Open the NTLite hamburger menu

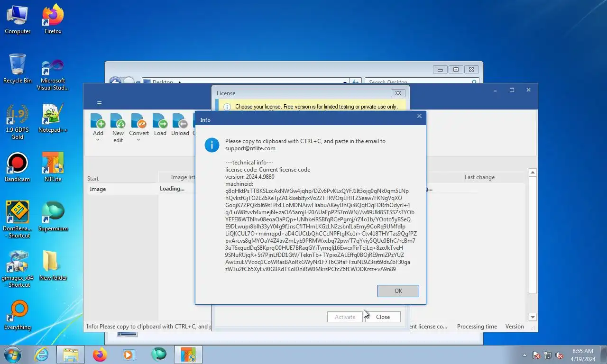pos(99,103)
